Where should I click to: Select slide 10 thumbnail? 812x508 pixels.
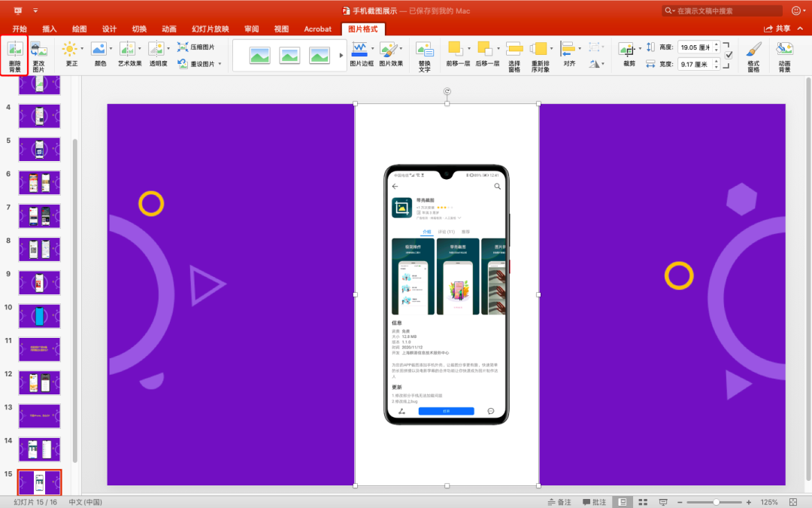tap(39, 315)
